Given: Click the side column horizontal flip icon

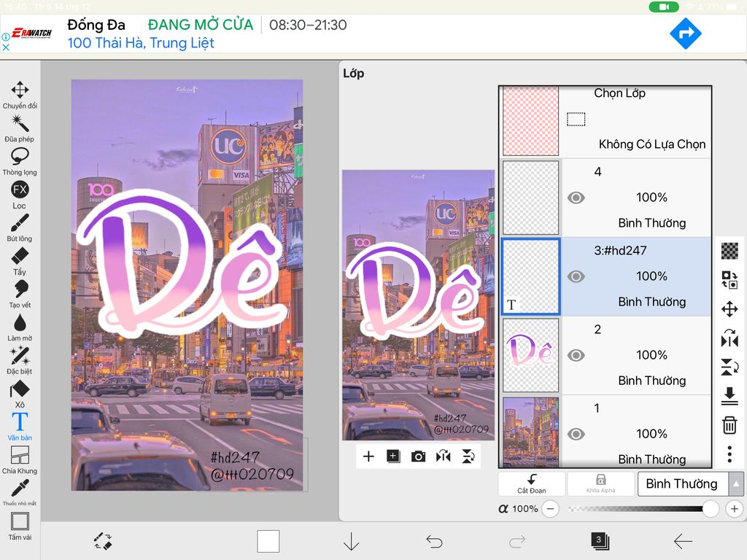Looking at the screenshot, I should click(729, 338).
